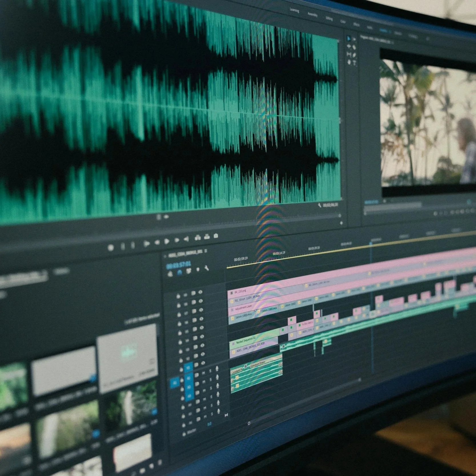Screen dimensions: 476x476
Task: Select the Track Select Forward tool
Action: coord(354,39)
